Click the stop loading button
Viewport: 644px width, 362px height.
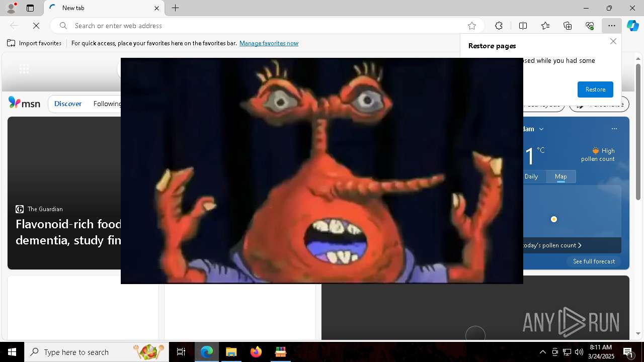(36, 26)
